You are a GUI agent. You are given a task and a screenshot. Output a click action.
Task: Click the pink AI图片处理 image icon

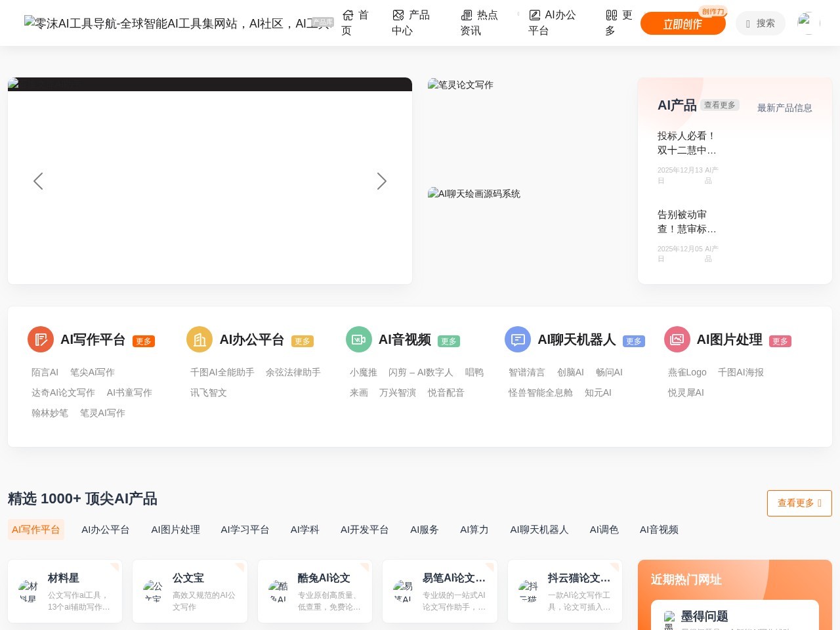[x=677, y=339]
